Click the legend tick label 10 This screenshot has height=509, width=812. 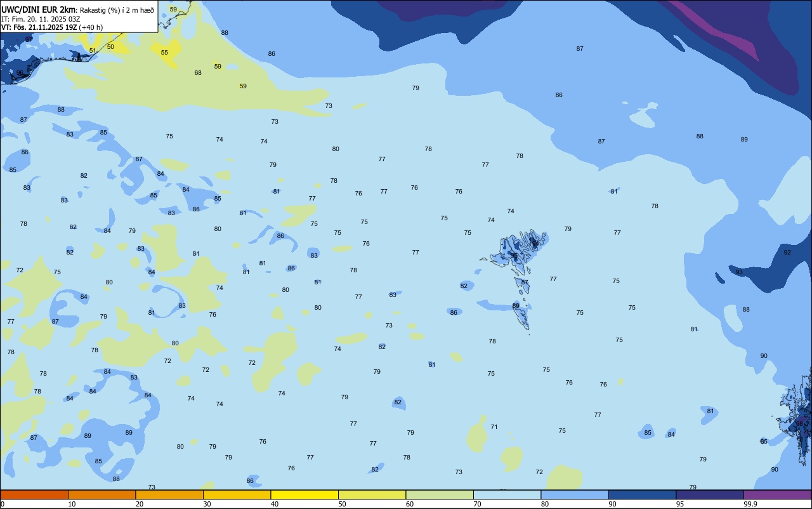[72, 504]
